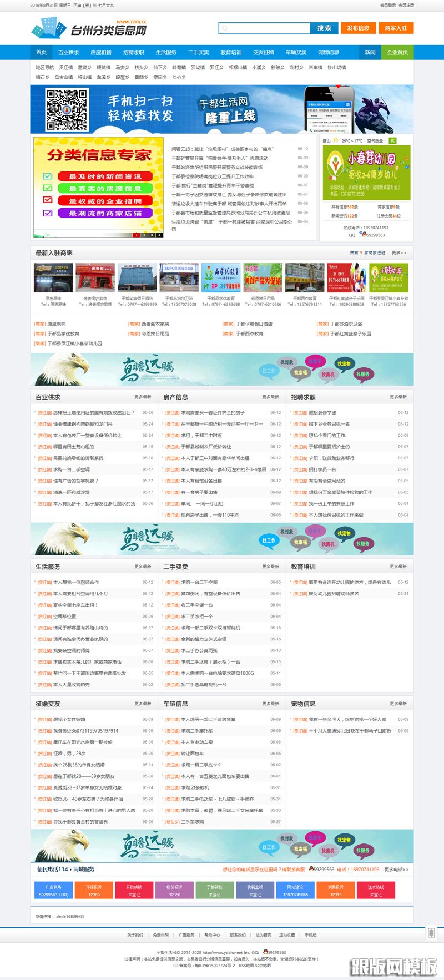Click 更多电话>> link
The width and height of the screenshot is (444, 980).
point(396,870)
